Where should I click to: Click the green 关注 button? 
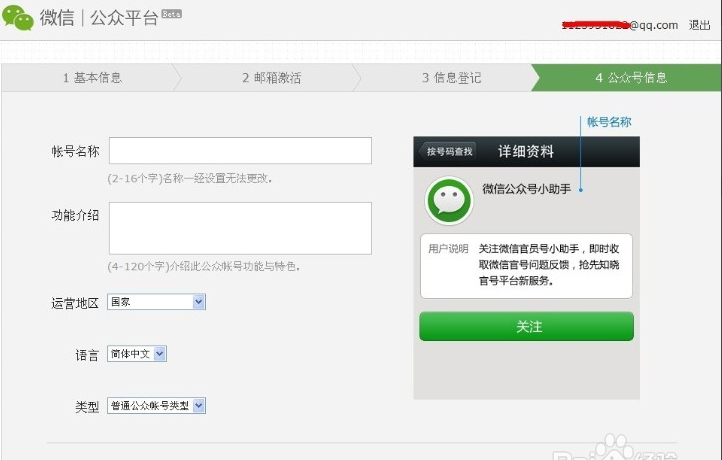526,326
